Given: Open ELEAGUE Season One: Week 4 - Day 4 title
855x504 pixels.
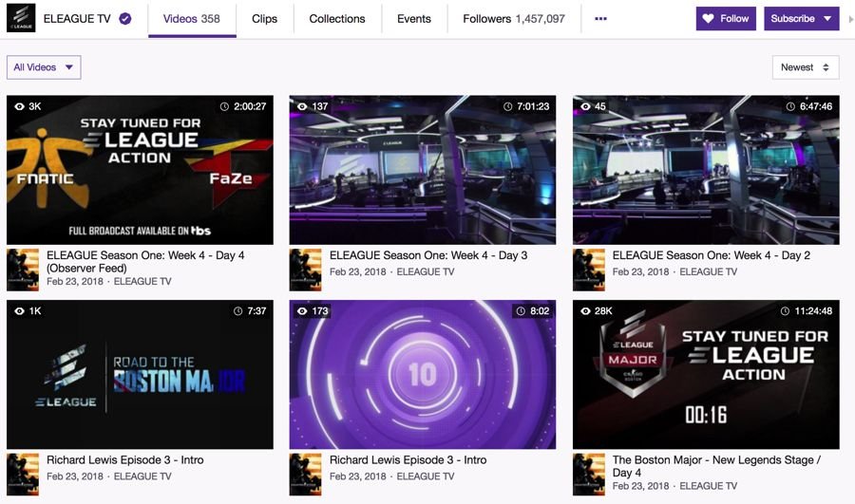Looking at the screenshot, I should (x=145, y=262).
